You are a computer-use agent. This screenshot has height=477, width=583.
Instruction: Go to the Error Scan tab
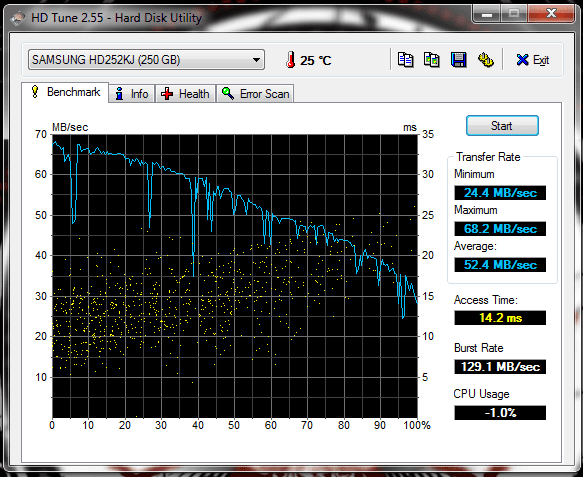click(x=255, y=93)
